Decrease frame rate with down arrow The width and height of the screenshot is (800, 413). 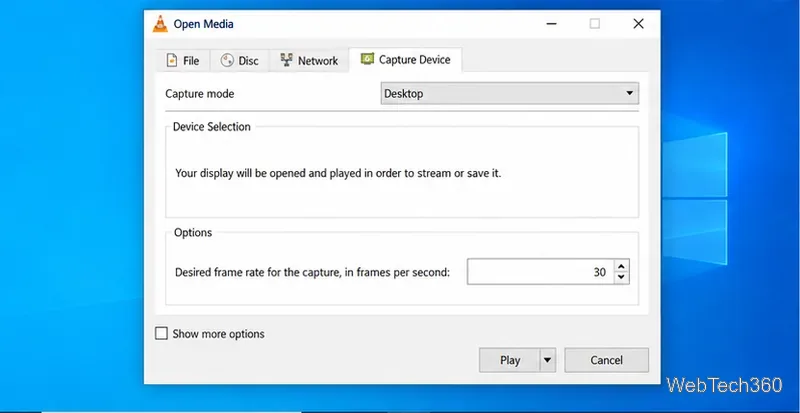pyautogui.click(x=621, y=278)
